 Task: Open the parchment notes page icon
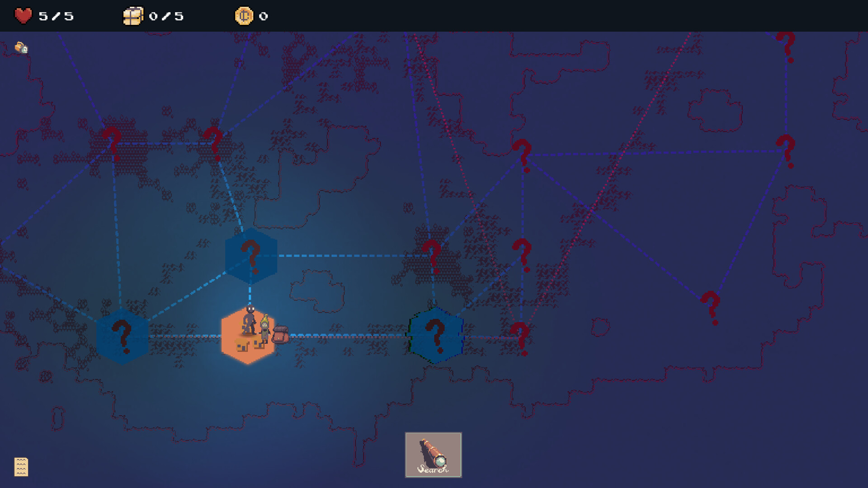[21, 467]
